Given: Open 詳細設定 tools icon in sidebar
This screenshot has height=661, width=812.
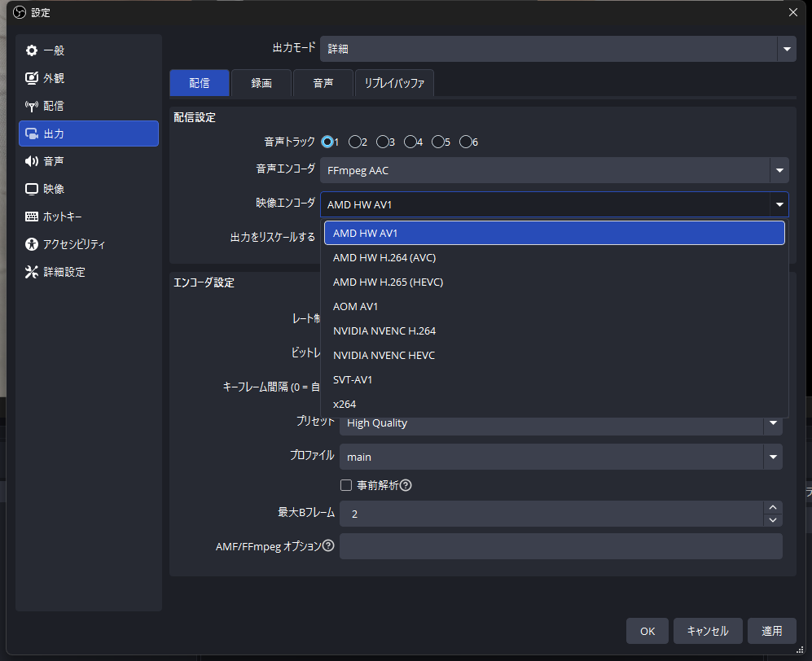Looking at the screenshot, I should pyautogui.click(x=32, y=272).
